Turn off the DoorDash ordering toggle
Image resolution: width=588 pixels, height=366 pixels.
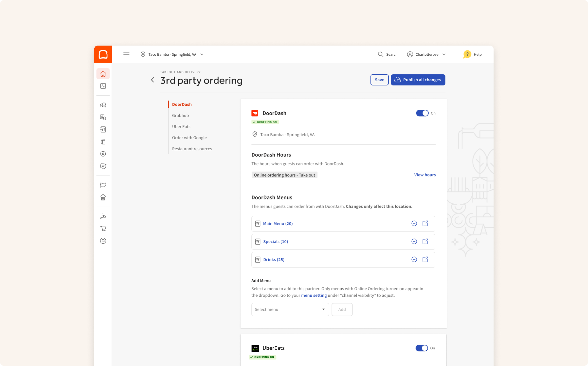(x=422, y=113)
